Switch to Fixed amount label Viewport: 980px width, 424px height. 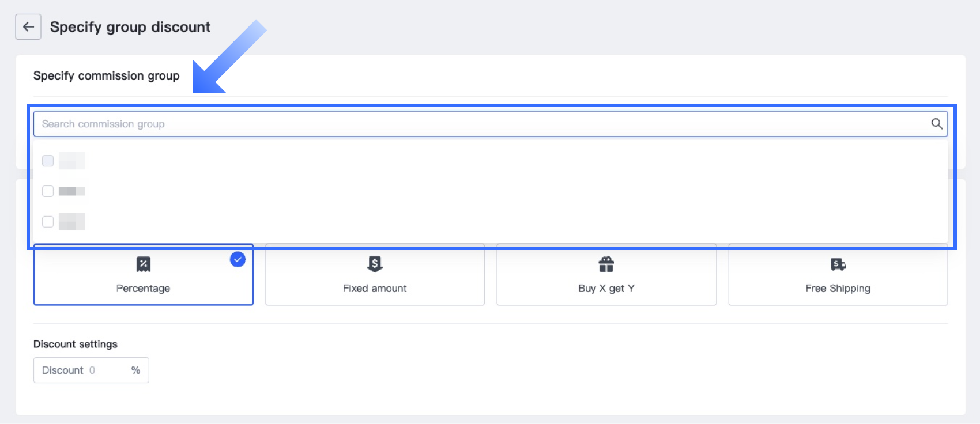375,289
